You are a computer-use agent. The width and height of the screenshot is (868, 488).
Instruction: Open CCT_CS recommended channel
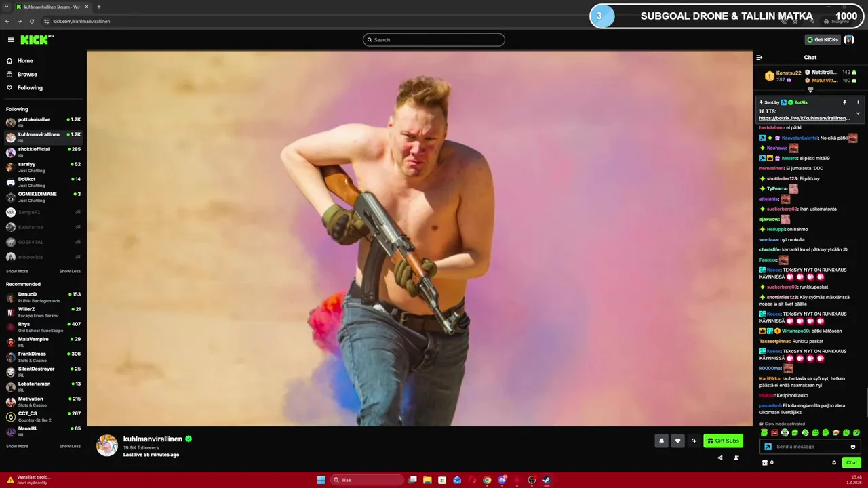43,417
